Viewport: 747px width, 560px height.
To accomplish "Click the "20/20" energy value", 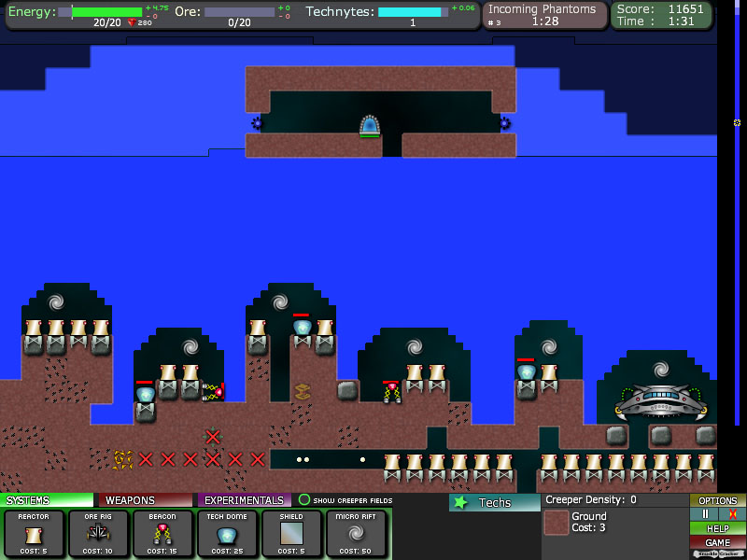I will coord(107,22).
